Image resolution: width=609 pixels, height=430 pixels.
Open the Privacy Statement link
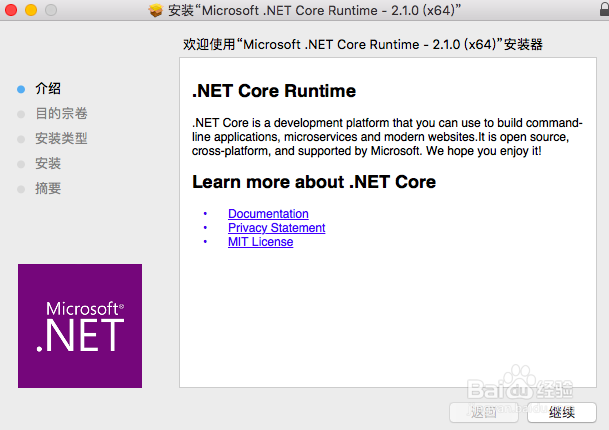click(277, 228)
